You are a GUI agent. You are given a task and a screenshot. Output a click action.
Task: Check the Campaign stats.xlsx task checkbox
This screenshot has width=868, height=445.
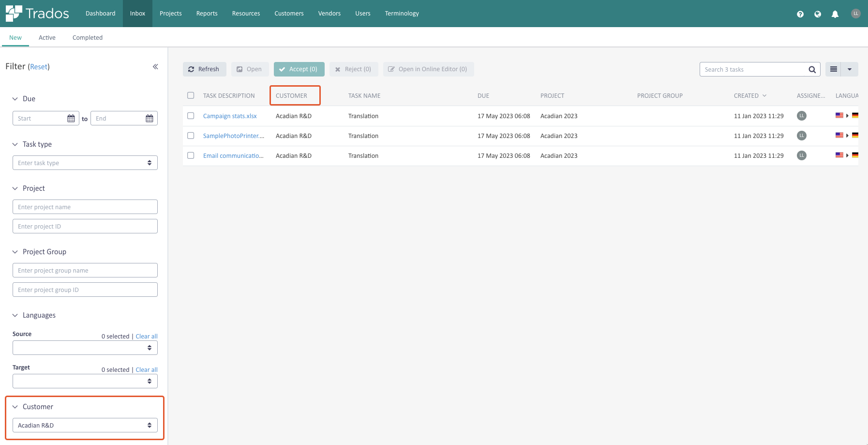(191, 116)
